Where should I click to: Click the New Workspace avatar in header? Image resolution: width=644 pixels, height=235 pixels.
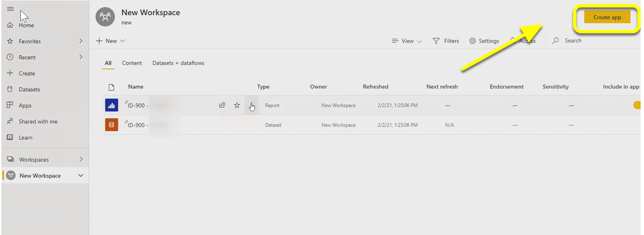pyautogui.click(x=105, y=17)
